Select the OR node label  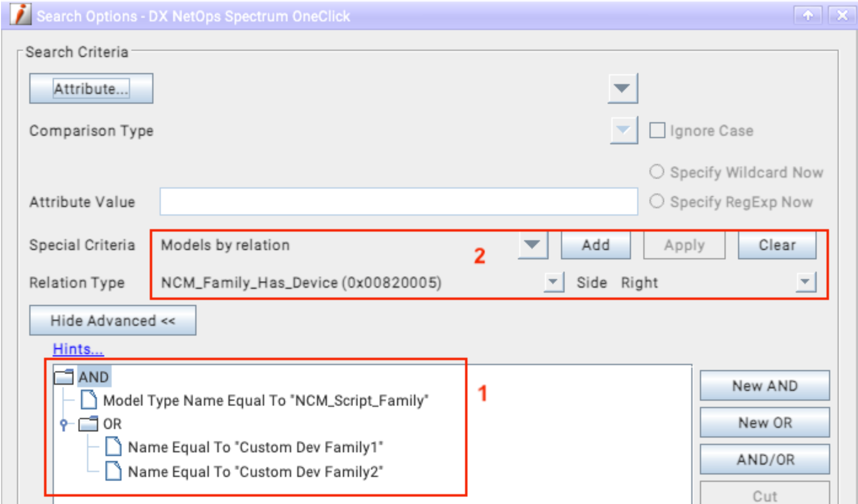112,424
